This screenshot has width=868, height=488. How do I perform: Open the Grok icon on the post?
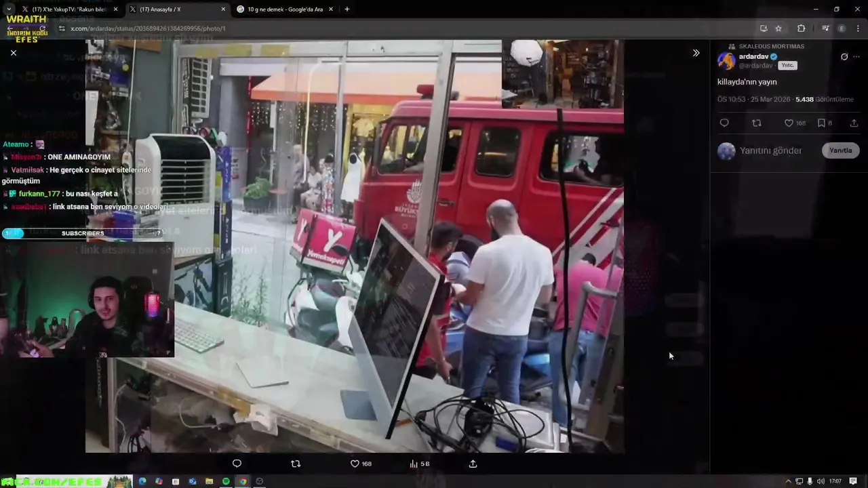(x=844, y=57)
